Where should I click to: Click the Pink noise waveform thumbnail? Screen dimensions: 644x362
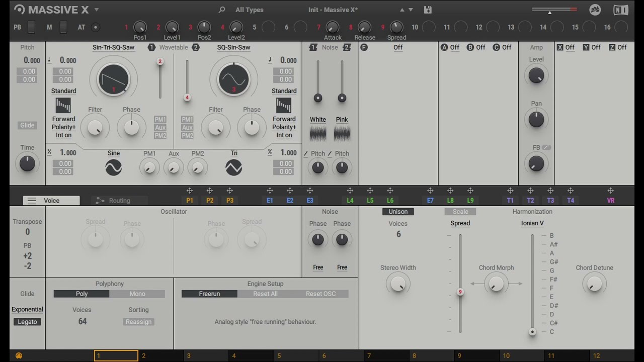click(x=342, y=133)
